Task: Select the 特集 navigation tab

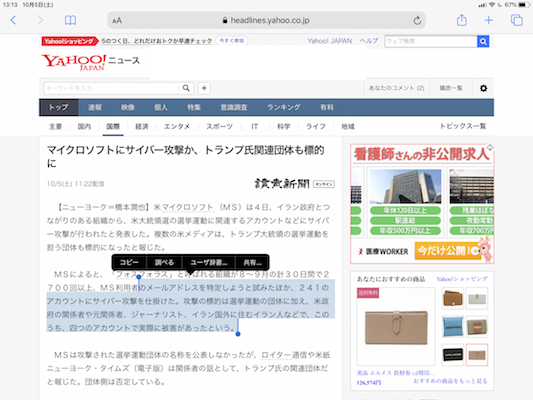Action: tap(194, 107)
